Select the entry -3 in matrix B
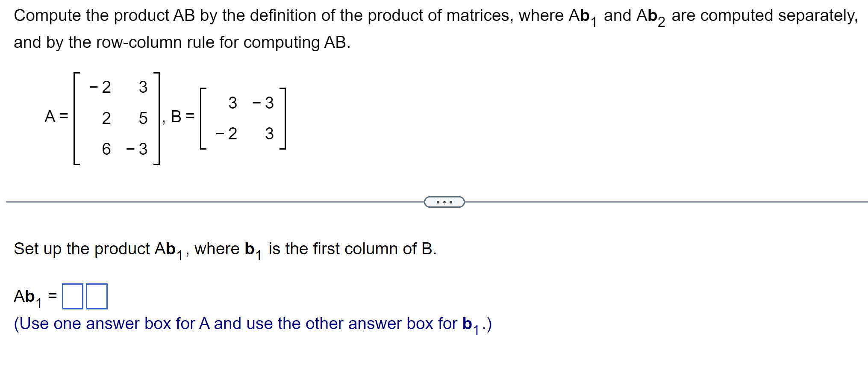Viewport: 868px width, 365px height. (265, 102)
